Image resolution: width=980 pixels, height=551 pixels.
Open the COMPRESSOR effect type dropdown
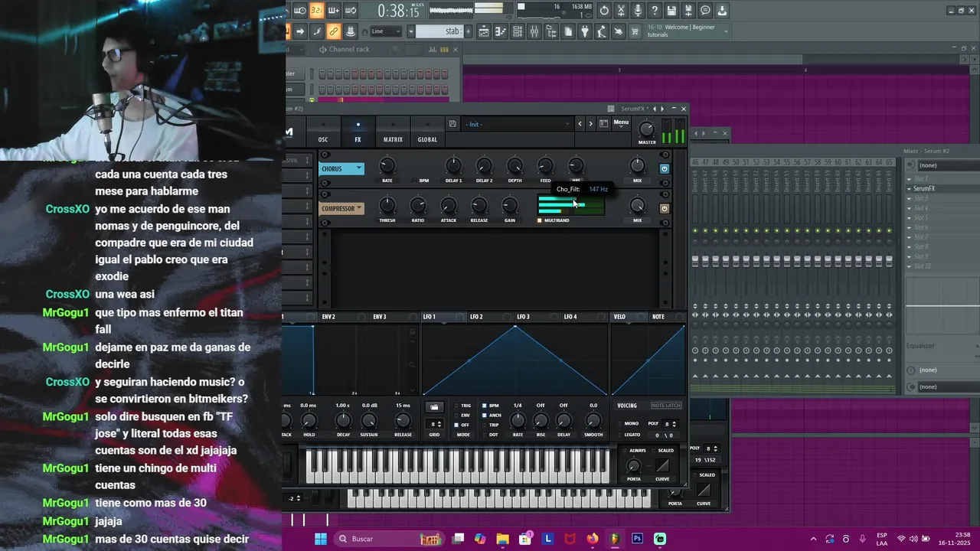341,208
